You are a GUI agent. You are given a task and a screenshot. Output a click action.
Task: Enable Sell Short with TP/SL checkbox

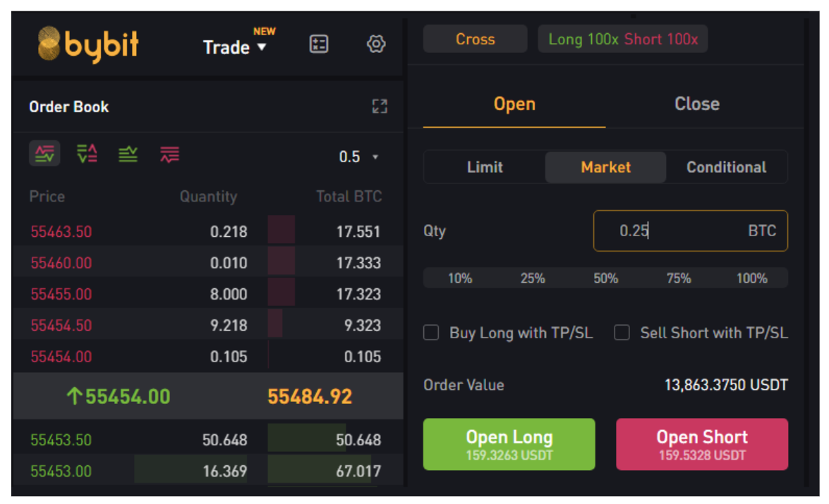(622, 333)
